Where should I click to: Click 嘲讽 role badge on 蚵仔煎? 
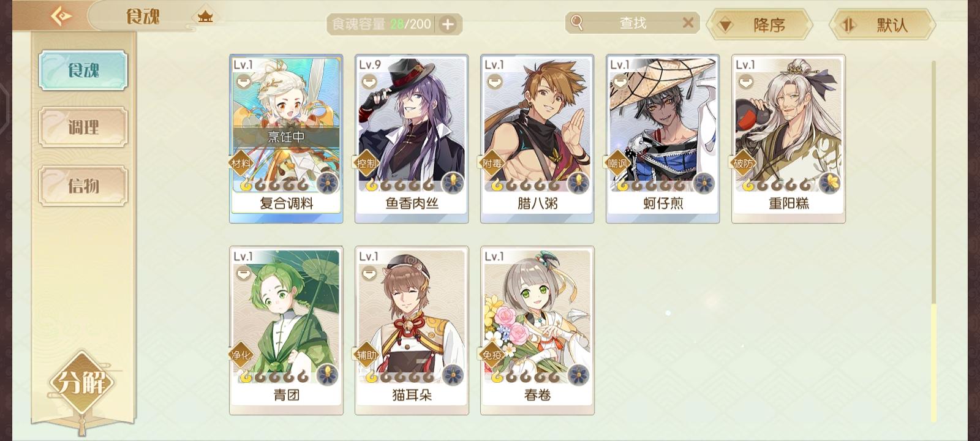(x=617, y=163)
